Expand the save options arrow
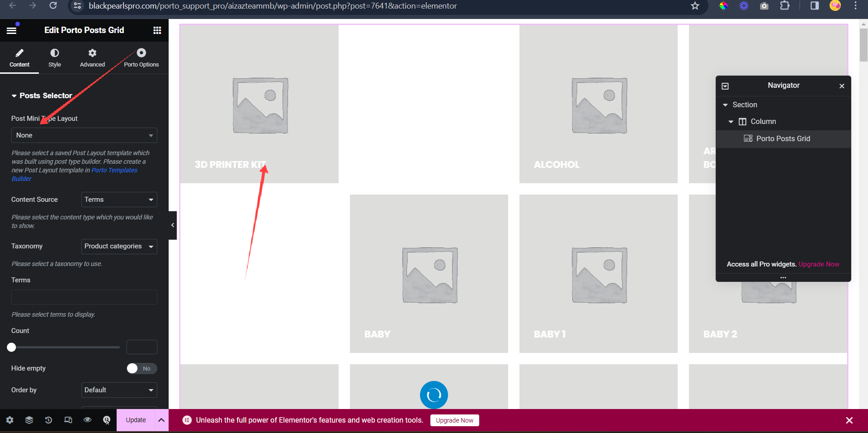Image resolution: width=868 pixels, height=433 pixels. click(161, 420)
